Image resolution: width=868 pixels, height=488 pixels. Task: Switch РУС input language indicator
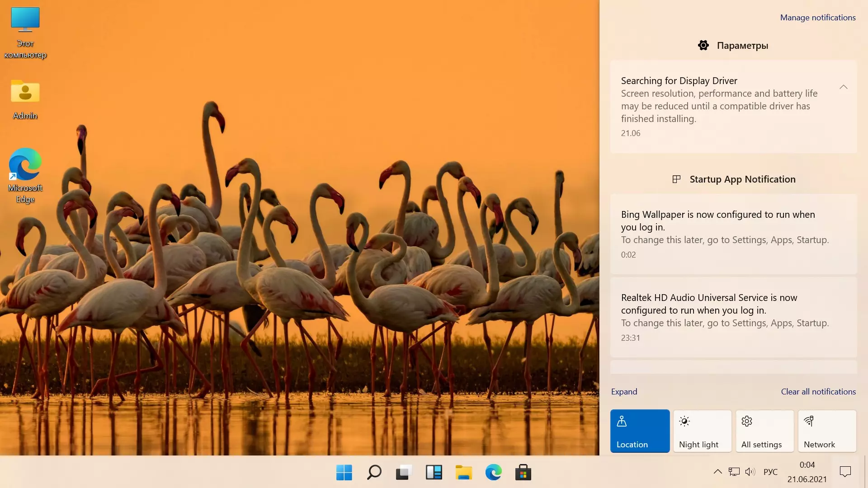[x=770, y=472]
